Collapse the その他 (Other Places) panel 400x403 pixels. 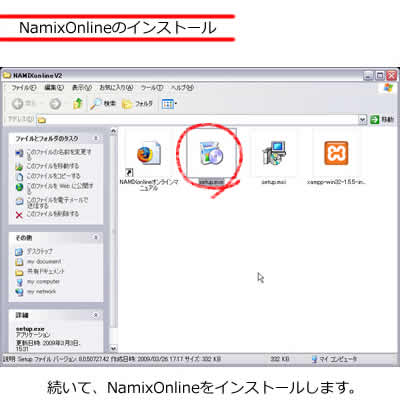pyautogui.click(x=96, y=237)
